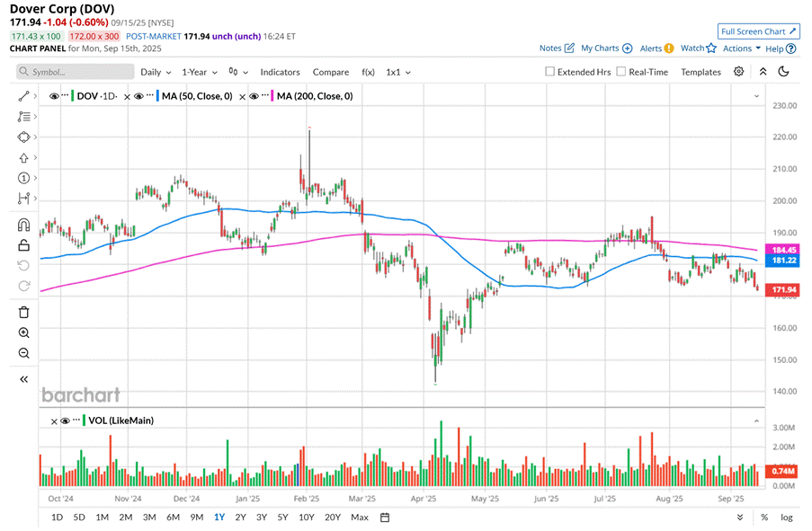Toggle visibility of MA 200 indicator

pyautogui.click(x=254, y=96)
